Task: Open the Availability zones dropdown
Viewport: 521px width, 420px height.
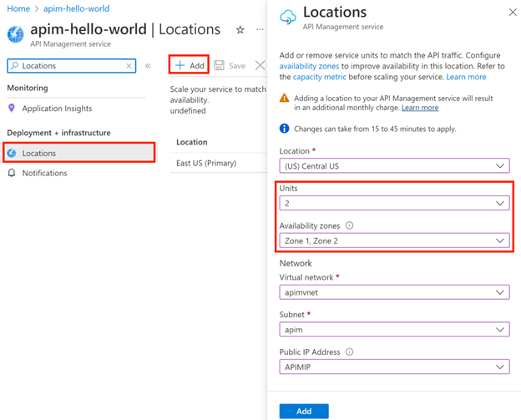Action: (x=394, y=240)
